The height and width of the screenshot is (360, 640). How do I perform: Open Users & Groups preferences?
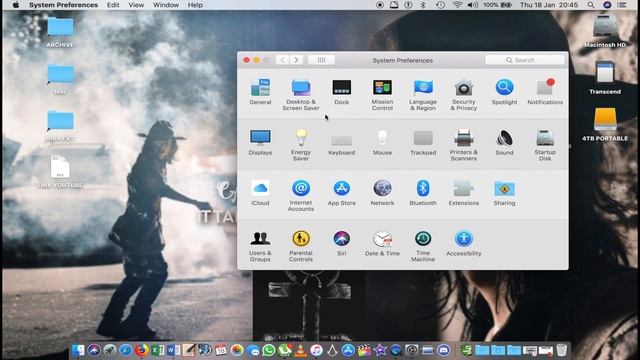tap(260, 246)
